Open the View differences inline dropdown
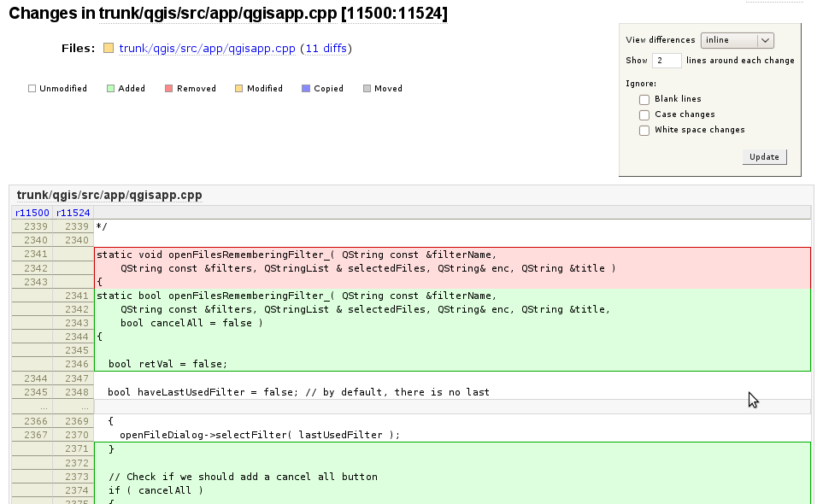The image size is (817, 504). pyautogui.click(x=738, y=40)
